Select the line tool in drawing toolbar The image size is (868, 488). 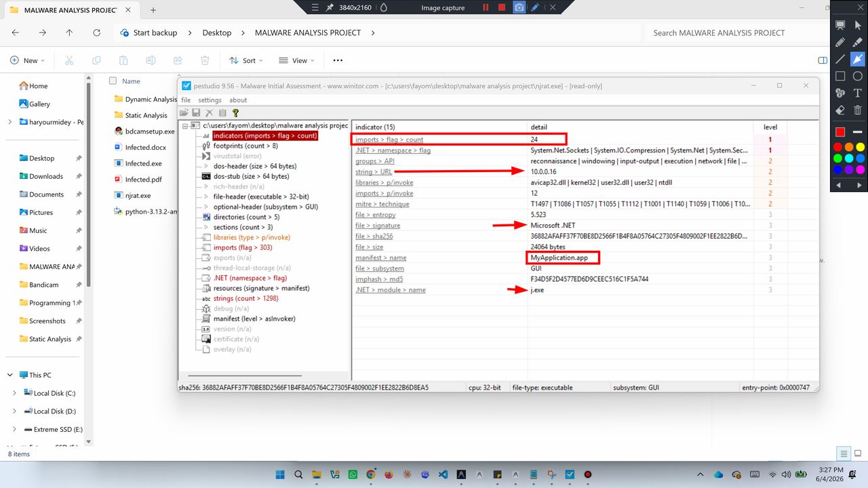(x=840, y=59)
